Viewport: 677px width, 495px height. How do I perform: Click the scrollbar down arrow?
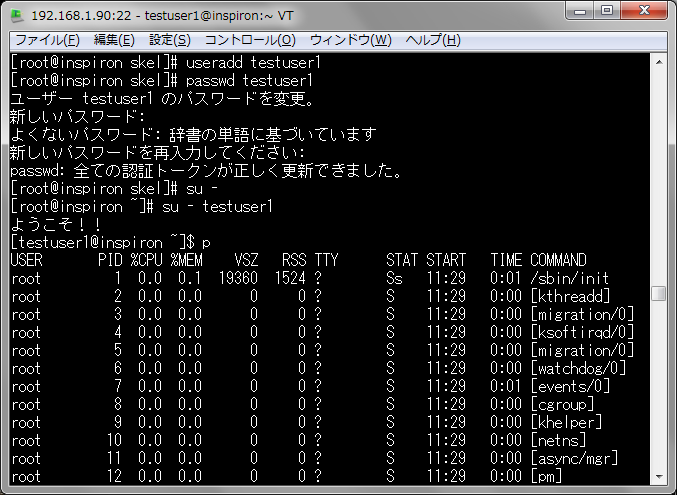[659, 477]
